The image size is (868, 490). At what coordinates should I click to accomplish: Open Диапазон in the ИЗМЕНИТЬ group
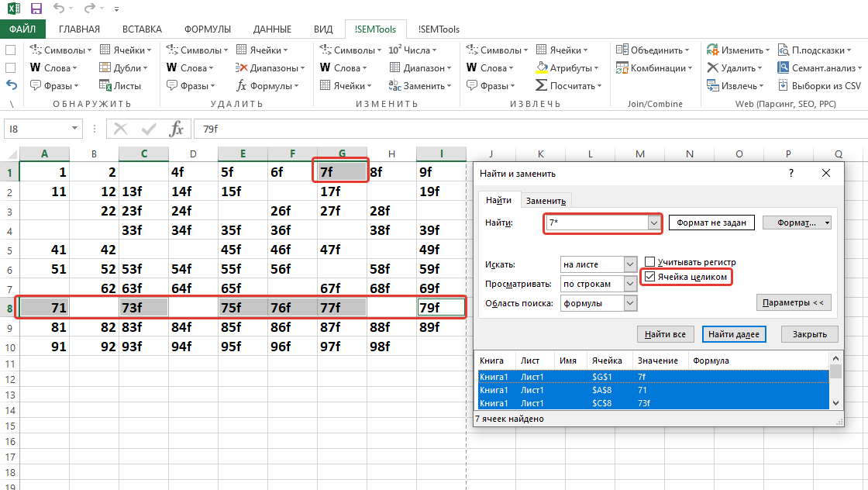(x=420, y=67)
